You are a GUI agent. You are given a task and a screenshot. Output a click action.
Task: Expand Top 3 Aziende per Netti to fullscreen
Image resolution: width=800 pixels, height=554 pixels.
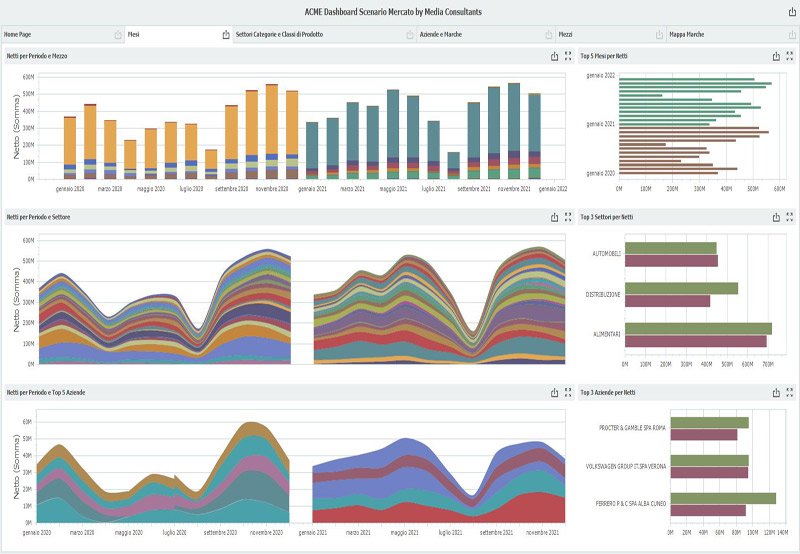click(790, 392)
